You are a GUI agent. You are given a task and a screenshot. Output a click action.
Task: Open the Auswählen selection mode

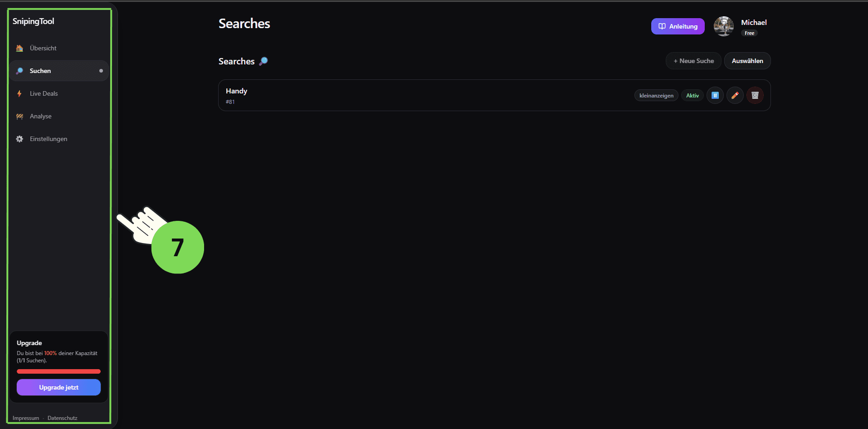point(747,60)
